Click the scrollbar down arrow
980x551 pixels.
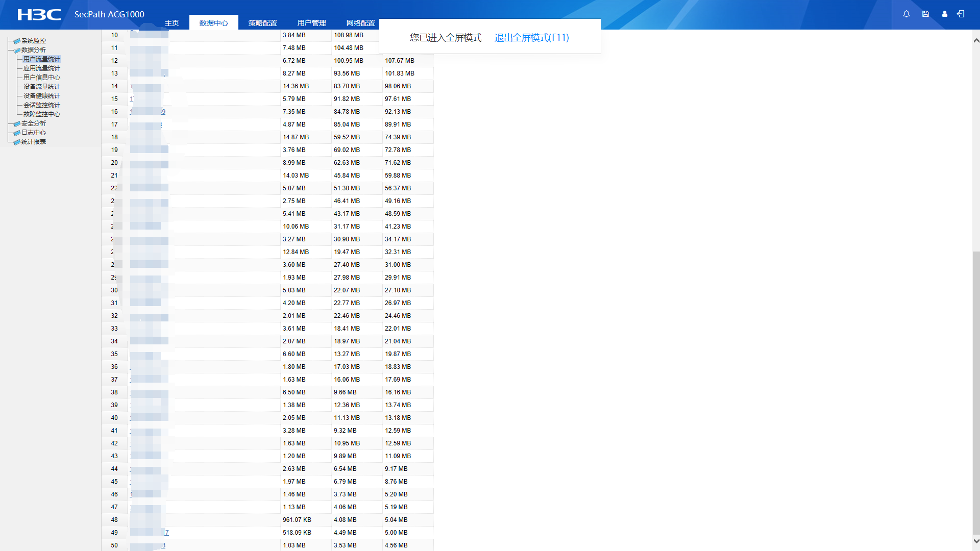click(976, 541)
